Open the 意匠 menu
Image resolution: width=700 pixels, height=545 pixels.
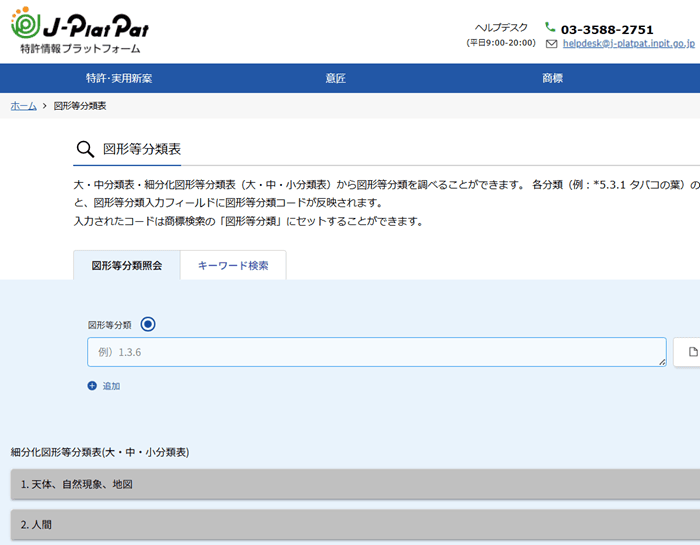coord(336,78)
